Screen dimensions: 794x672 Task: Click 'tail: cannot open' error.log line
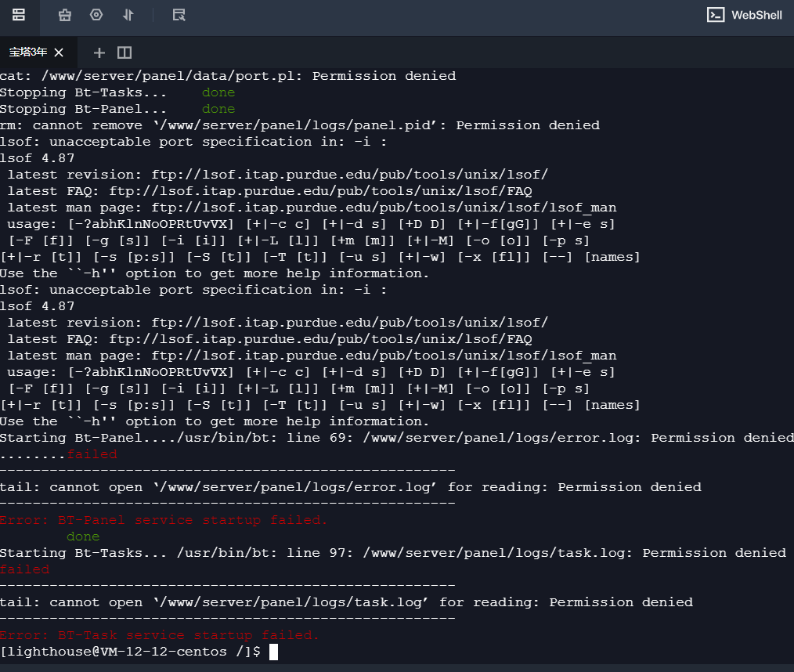pos(351,487)
